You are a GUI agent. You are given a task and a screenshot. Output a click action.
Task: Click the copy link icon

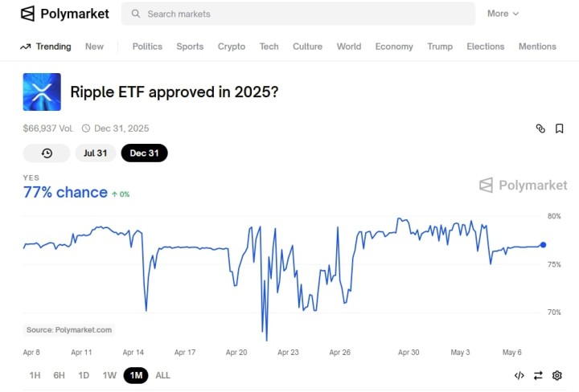(540, 129)
